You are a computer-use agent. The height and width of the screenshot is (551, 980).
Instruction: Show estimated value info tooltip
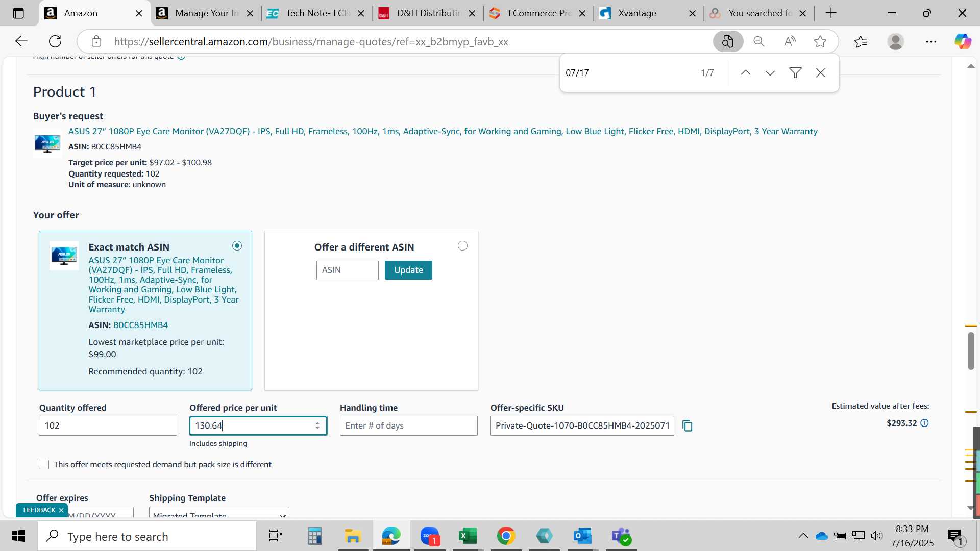coord(924,423)
